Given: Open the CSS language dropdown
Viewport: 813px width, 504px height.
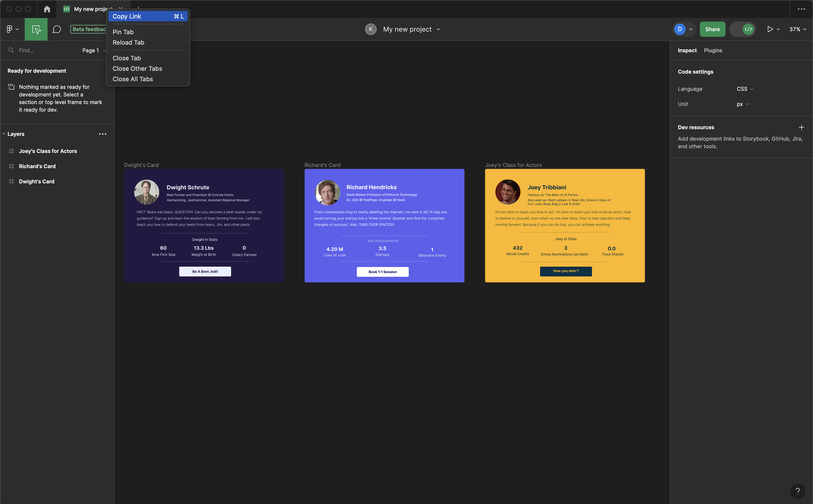Looking at the screenshot, I should [745, 89].
